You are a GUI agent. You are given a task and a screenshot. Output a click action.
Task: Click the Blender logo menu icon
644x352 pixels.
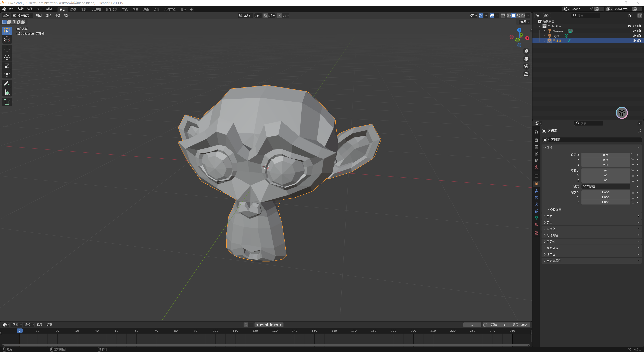coord(4,9)
